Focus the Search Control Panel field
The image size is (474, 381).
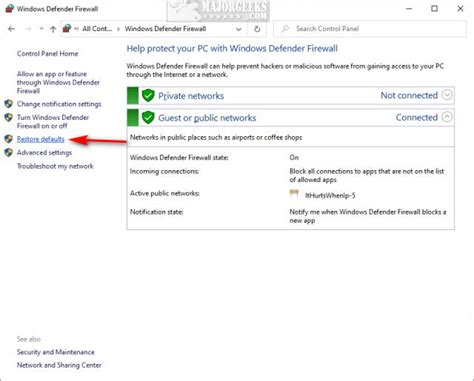click(370, 29)
